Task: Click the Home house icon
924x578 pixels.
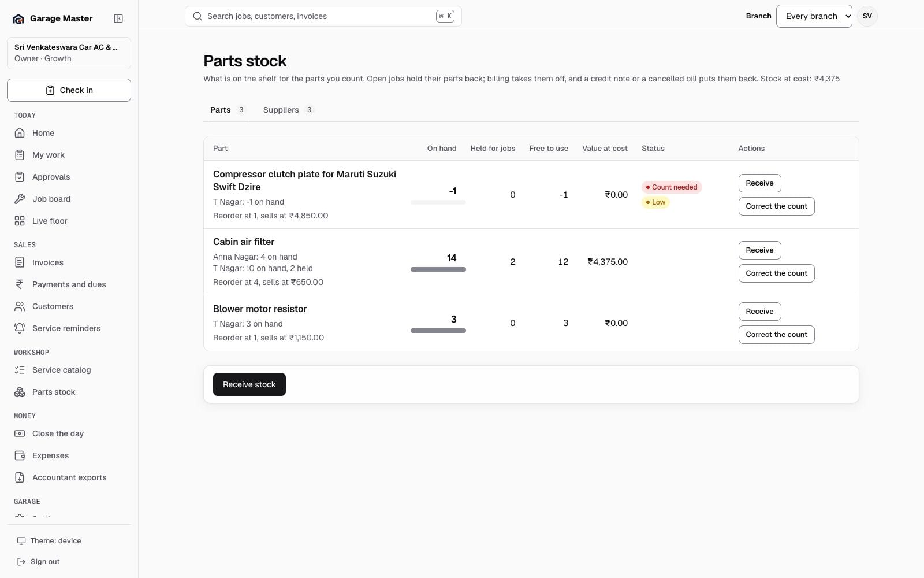Action: [x=20, y=133]
